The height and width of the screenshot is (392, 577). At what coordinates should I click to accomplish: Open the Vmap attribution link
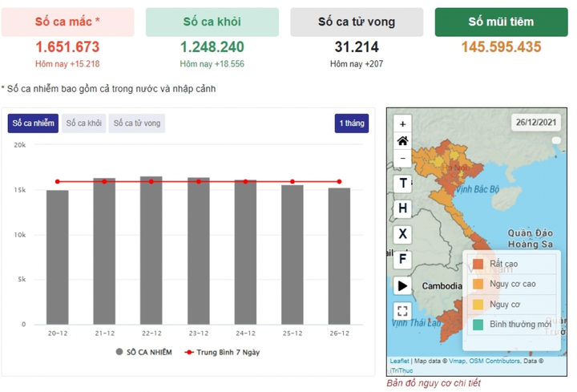457,361
